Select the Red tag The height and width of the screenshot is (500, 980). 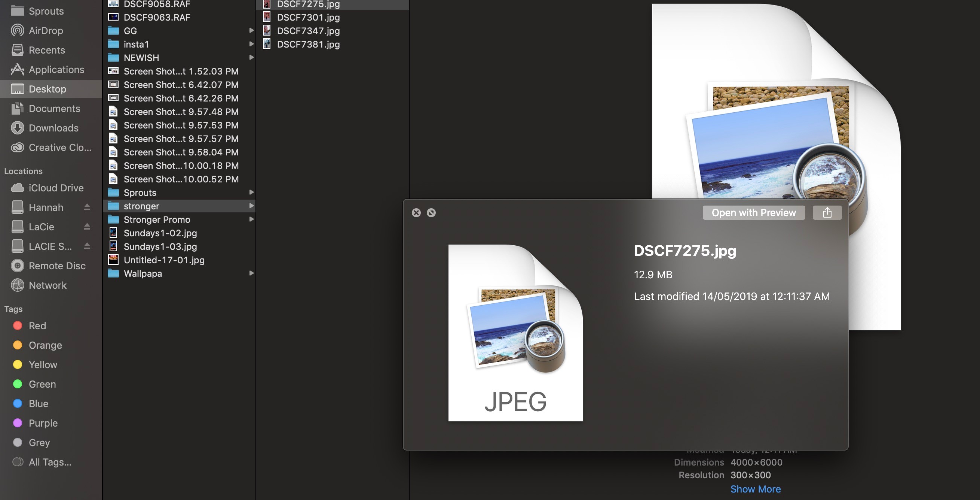pyautogui.click(x=37, y=325)
